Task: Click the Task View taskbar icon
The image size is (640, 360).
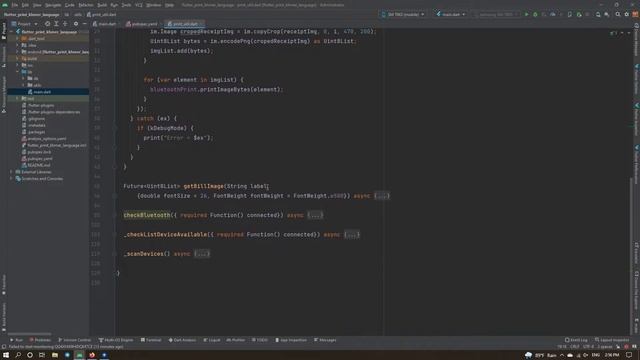Action: click(42, 355)
